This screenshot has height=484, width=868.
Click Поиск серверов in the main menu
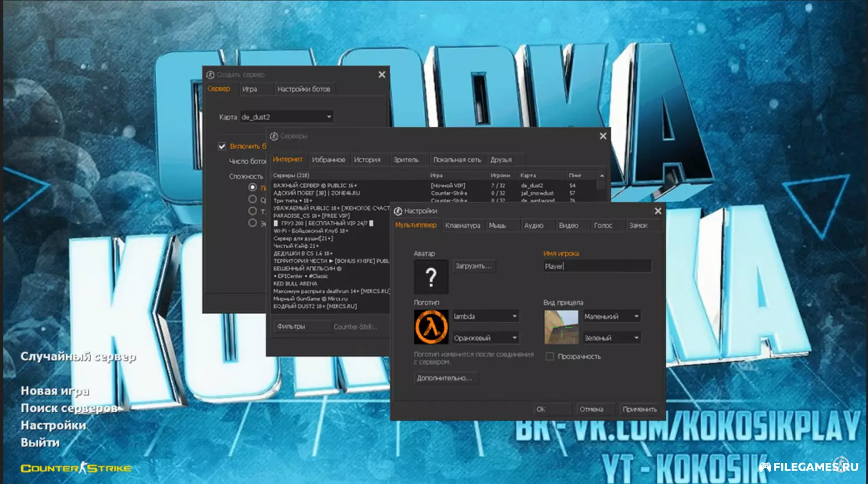click(x=70, y=408)
